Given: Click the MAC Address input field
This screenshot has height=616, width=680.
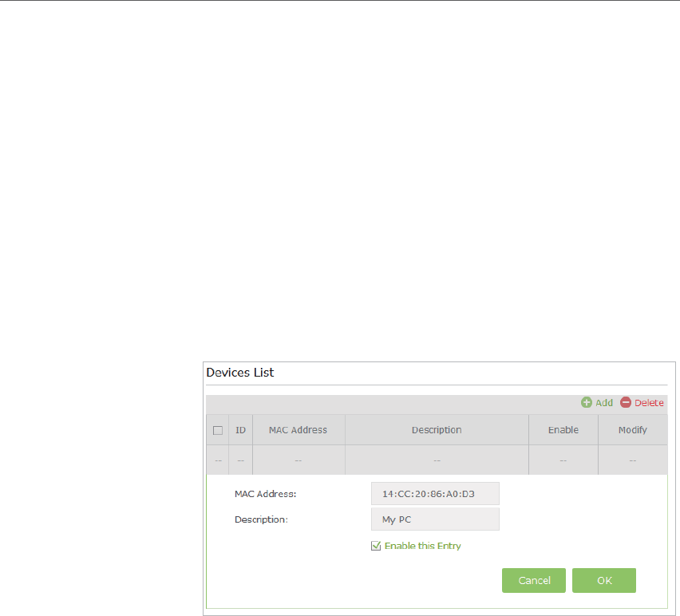Looking at the screenshot, I should click(435, 494).
